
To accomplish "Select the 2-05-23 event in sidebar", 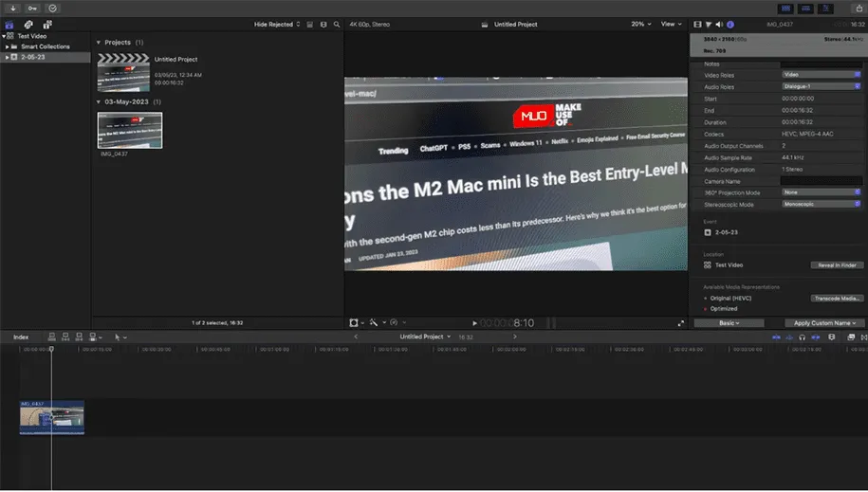I will [32, 57].
